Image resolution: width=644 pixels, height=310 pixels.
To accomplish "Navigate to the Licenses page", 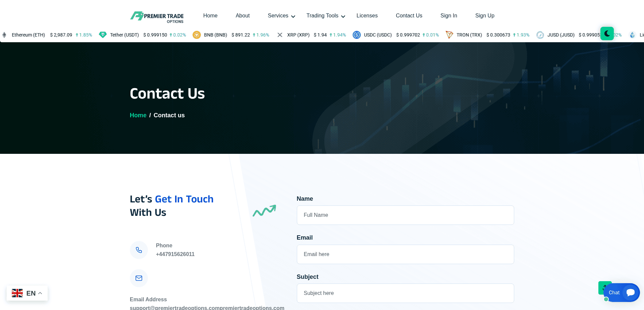I will pos(367,15).
